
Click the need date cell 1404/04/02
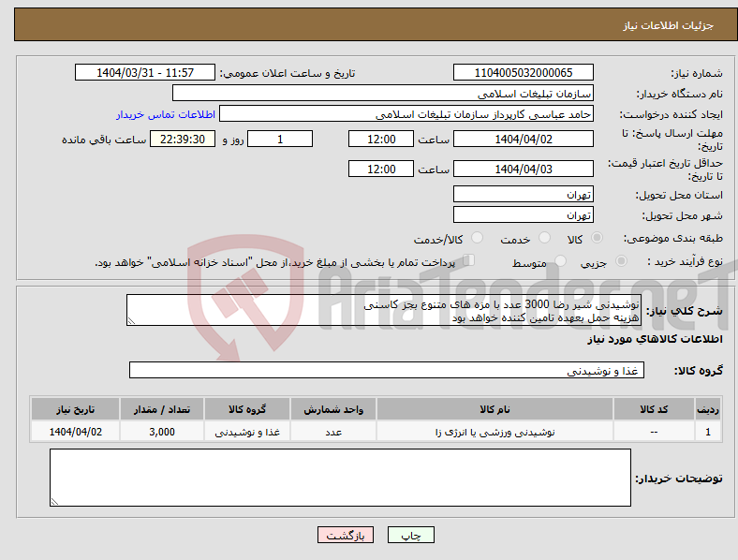click(x=75, y=432)
